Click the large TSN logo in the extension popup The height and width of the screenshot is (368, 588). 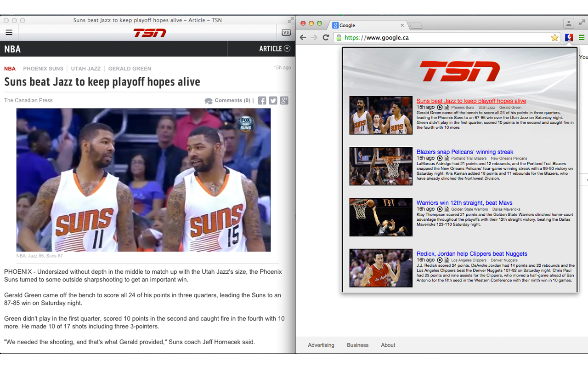[x=460, y=72]
